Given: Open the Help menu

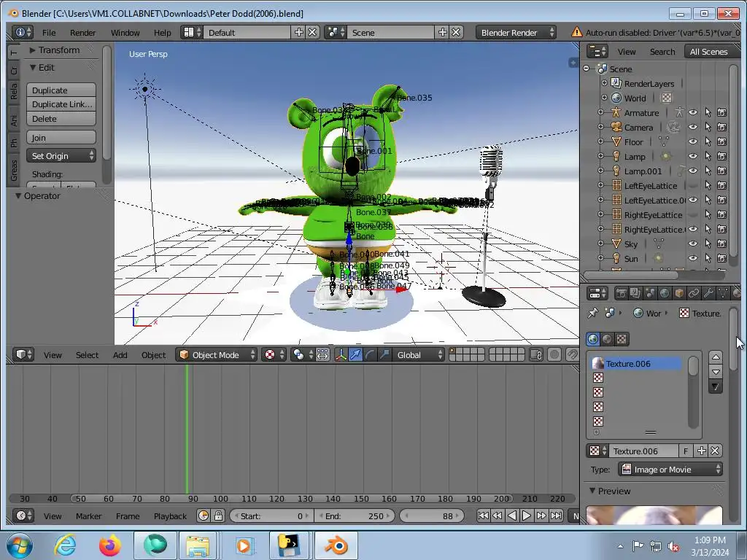Looking at the screenshot, I should (162, 32).
